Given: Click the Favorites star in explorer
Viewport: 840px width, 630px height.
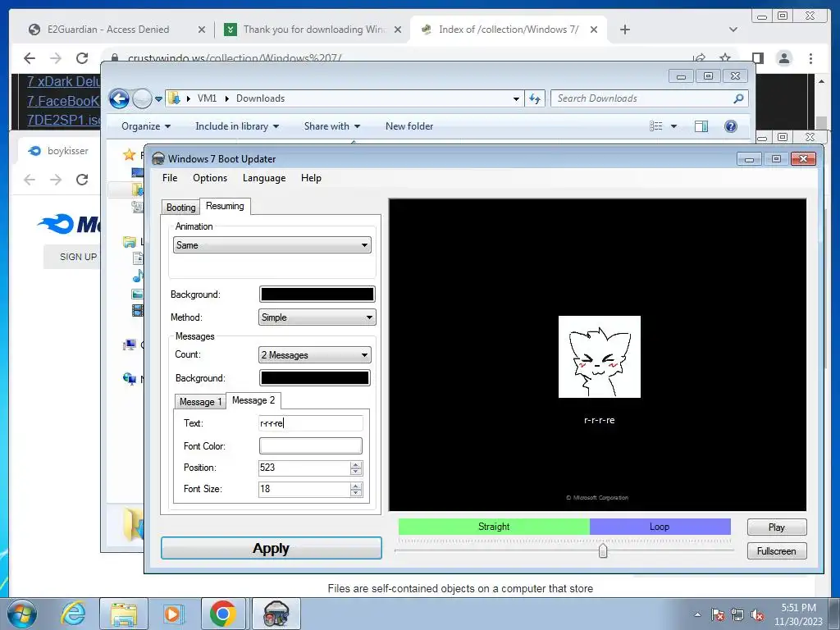Looking at the screenshot, I should (x=129, y=155).
